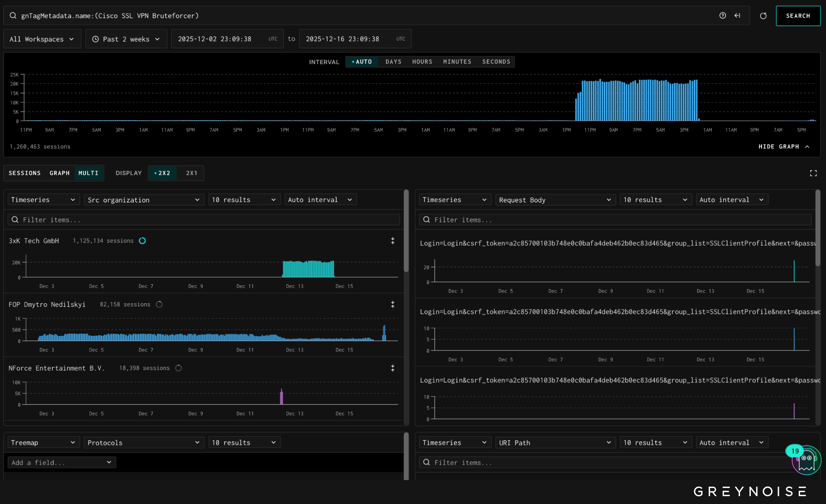Open the All Workspaces dropdown
Screen dimensions: 826x504
(x=42, y=39)
